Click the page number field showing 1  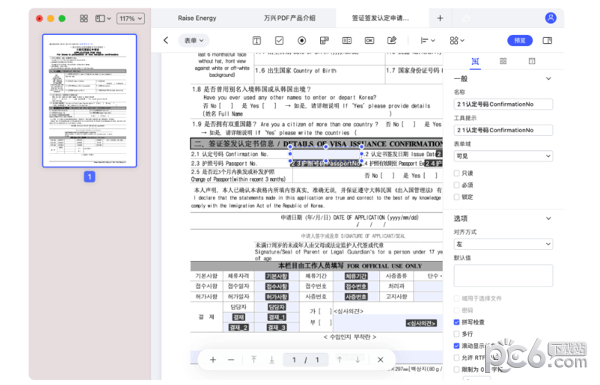click(294, 360)
